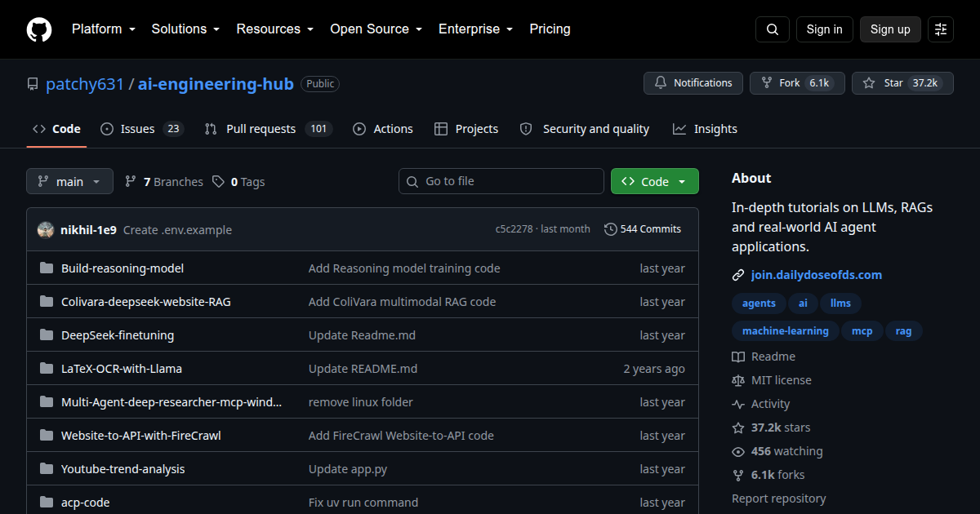Click the Colivara-deepseek-website-RAG folder icon
The width and height of the screenshot is (980, 514).
click(47, 302)
